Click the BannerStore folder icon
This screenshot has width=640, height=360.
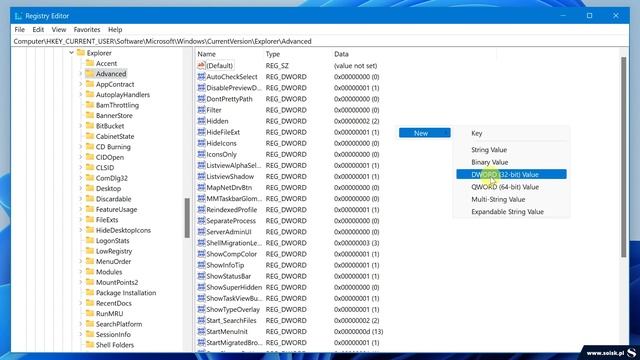tap(90, 115)
